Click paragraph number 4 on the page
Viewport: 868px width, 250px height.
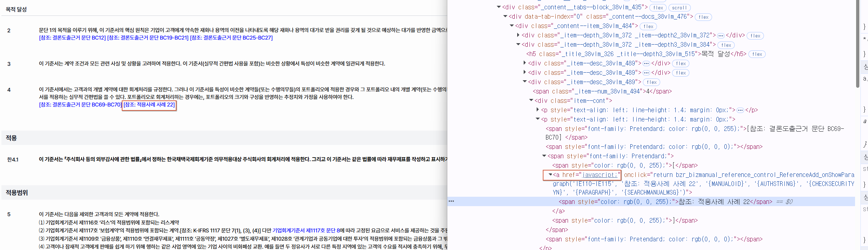point(9,90)
